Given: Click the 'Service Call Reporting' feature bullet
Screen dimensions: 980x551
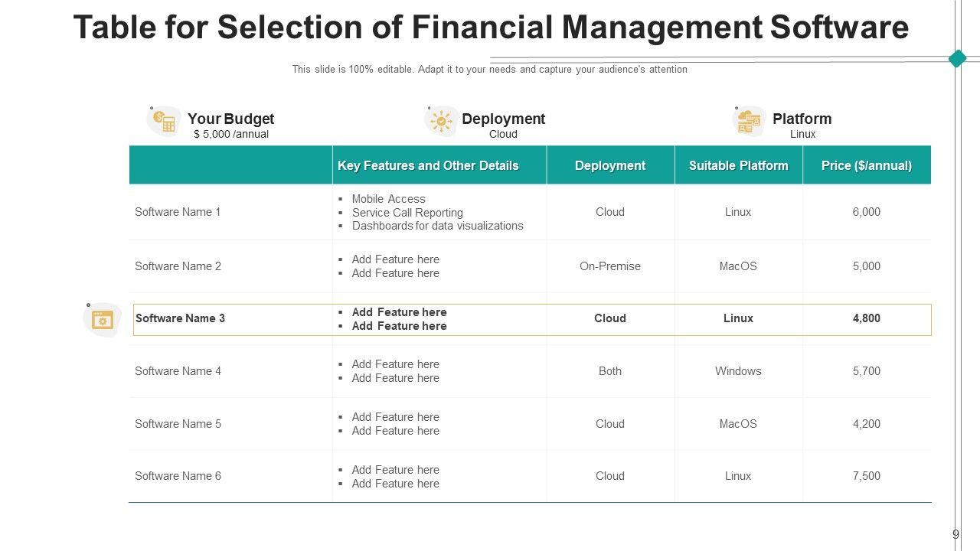Looking at the screenshot, I should [x=407, y=213].
